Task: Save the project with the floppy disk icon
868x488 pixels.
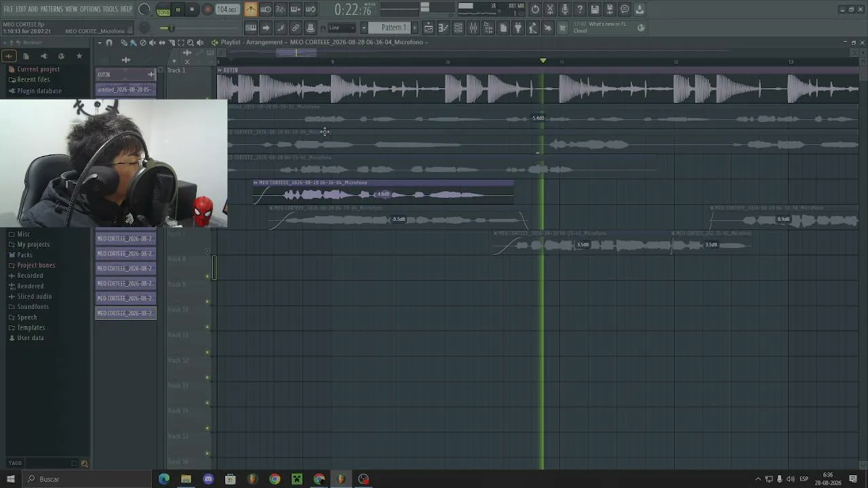Action: 595,9
